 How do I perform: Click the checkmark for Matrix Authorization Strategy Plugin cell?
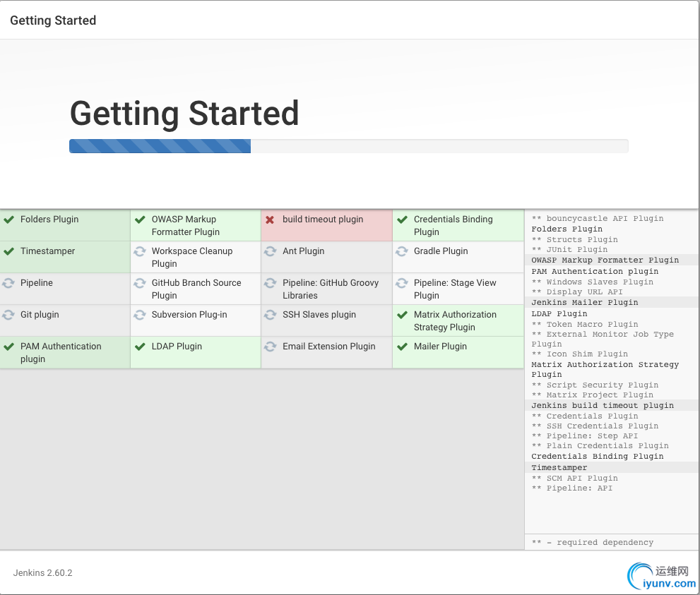click(x=402, y=315)
